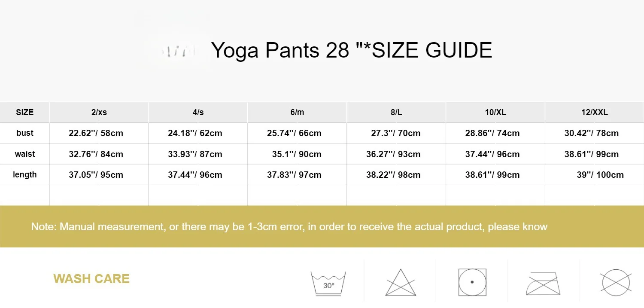The width and height of the screenshot is (644, 308).
Task: Click the tumble dry square icon
Action: (472, 282)
